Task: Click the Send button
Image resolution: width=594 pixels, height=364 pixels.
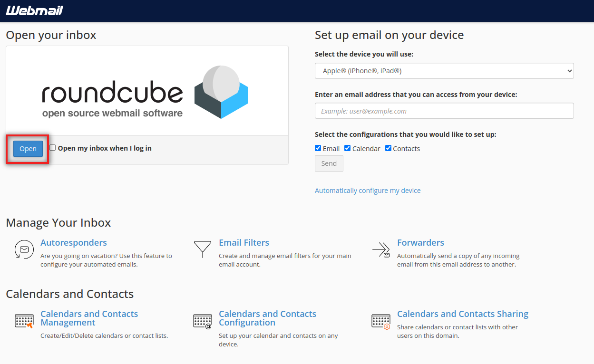Action: click(x=329, y=163)
